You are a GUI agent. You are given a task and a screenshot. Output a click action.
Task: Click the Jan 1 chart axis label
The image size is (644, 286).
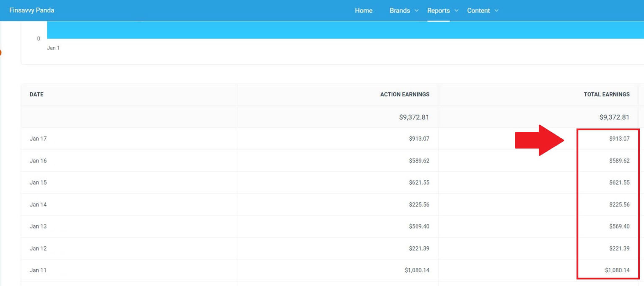pos(53,48)
